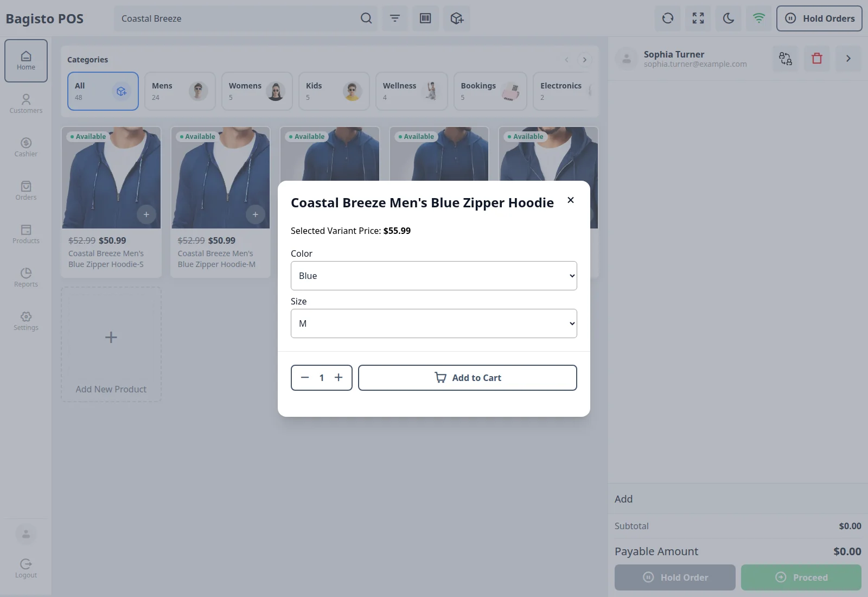Click the user avatar above Logout
The width and height of the screenshot is (868, 597).
26,534
